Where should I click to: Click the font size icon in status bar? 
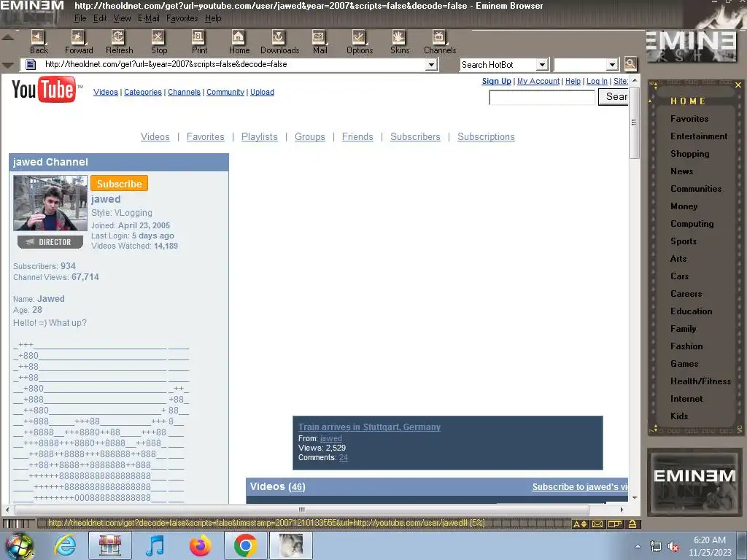580,524
